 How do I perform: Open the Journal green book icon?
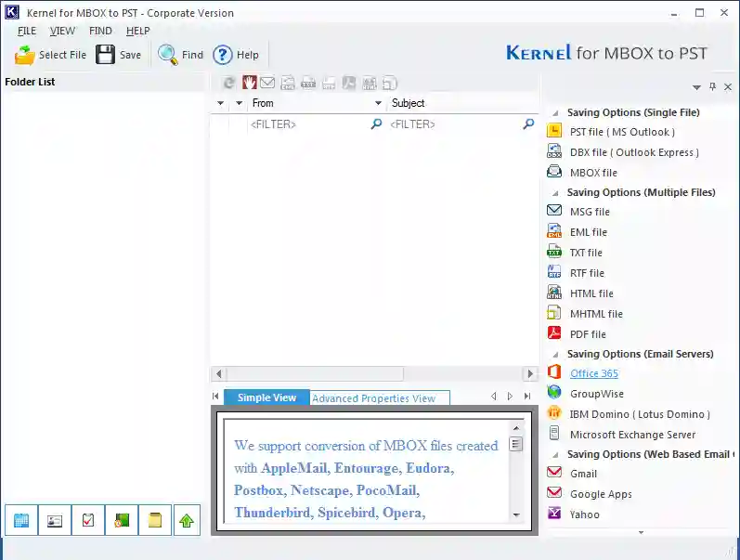(x=122, y=520)
